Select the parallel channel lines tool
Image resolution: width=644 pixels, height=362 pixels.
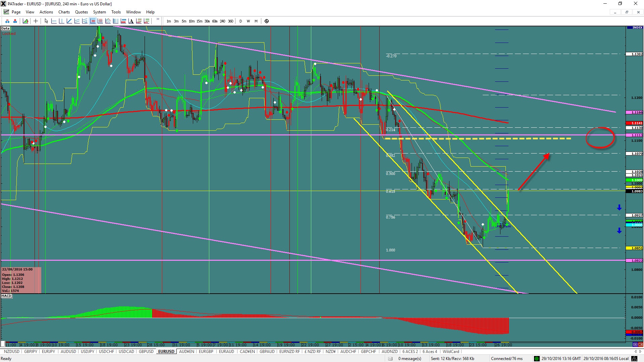[77, 21]
